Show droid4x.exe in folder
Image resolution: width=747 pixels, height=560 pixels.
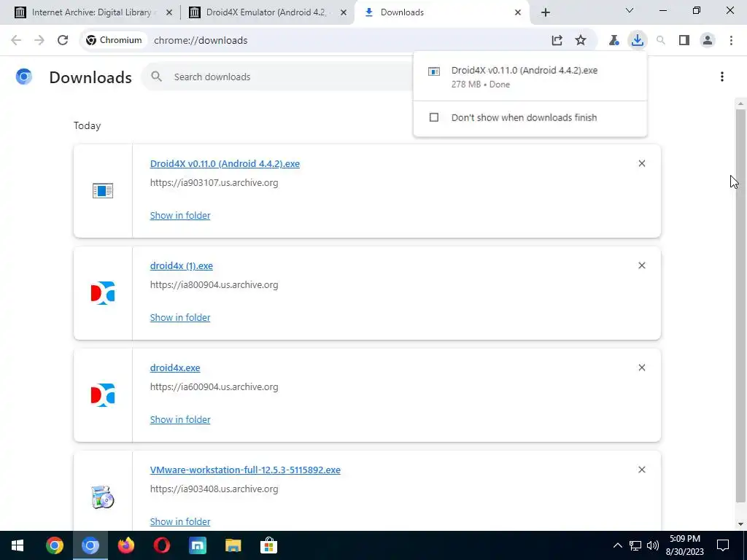click(180, 419)
